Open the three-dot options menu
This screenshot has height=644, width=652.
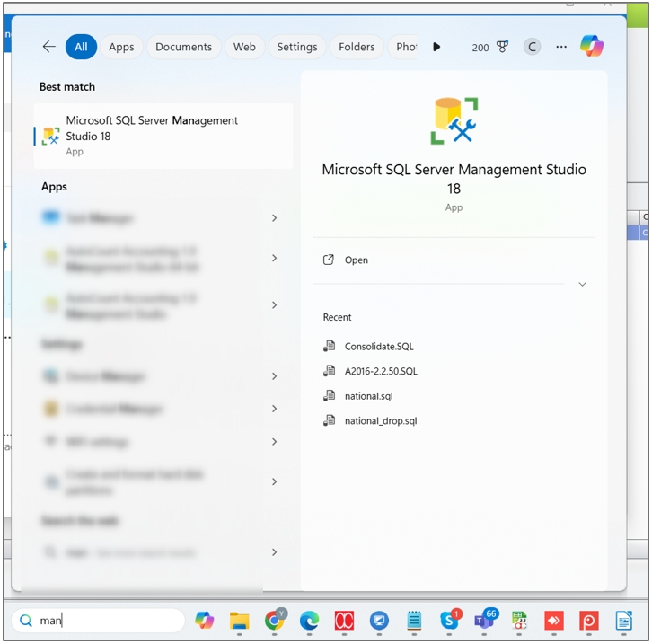click(x=561, y=47)
